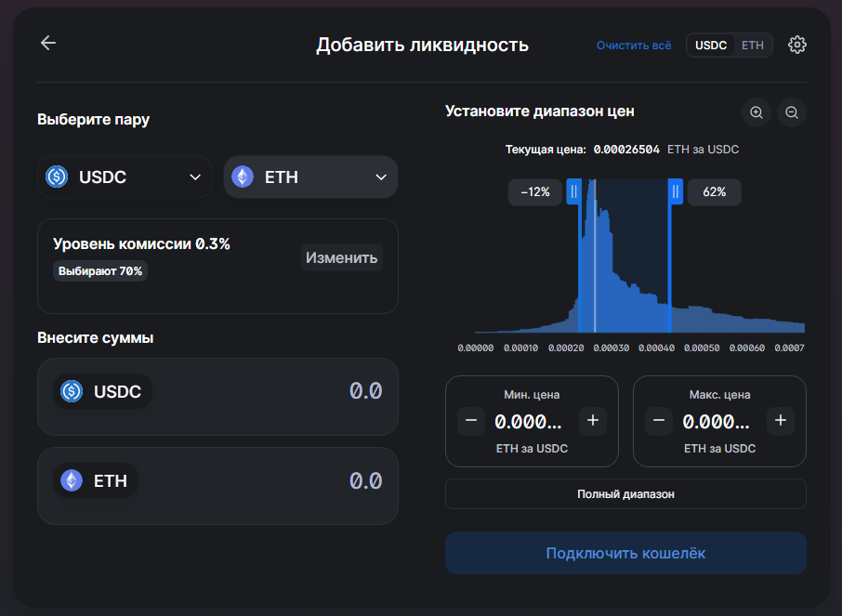Screen dimensions: 842x616
Task: Click the right range handle at 62%
Action: tap(676, 192)
